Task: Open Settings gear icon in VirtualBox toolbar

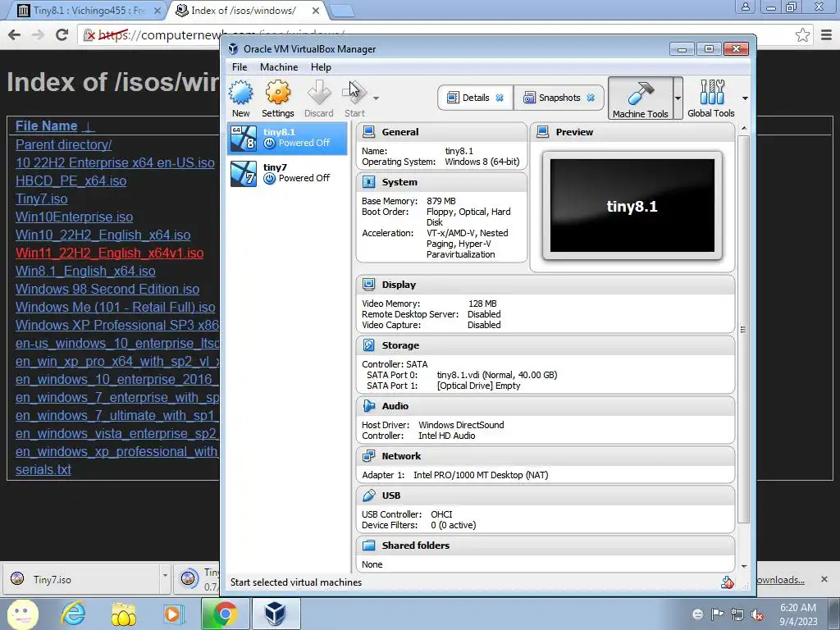Action: [277, 92]
